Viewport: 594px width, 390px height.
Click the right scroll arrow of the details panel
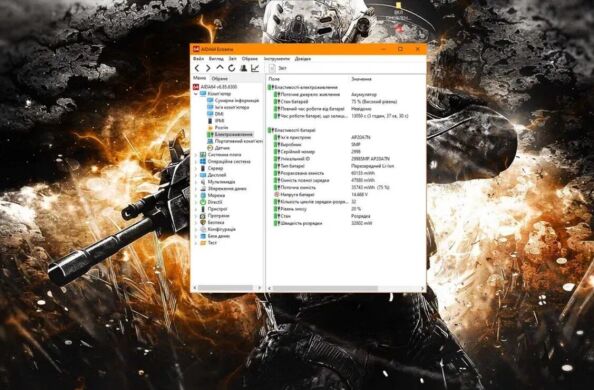(422, 288)
